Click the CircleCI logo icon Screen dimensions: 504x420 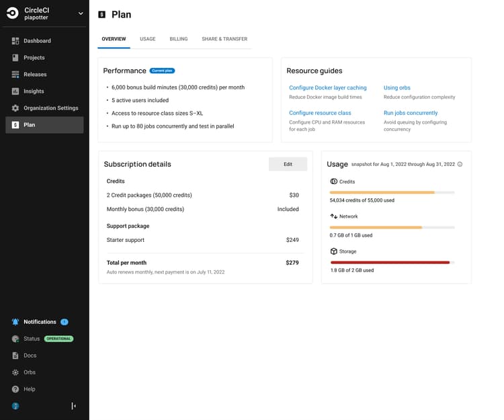[x=13, y=13]
